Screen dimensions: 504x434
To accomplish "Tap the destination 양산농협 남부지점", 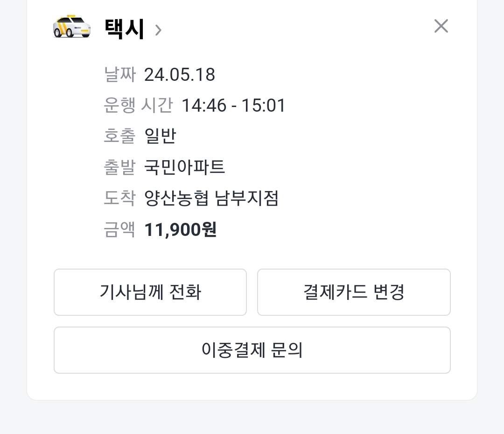I will (211, 199).
